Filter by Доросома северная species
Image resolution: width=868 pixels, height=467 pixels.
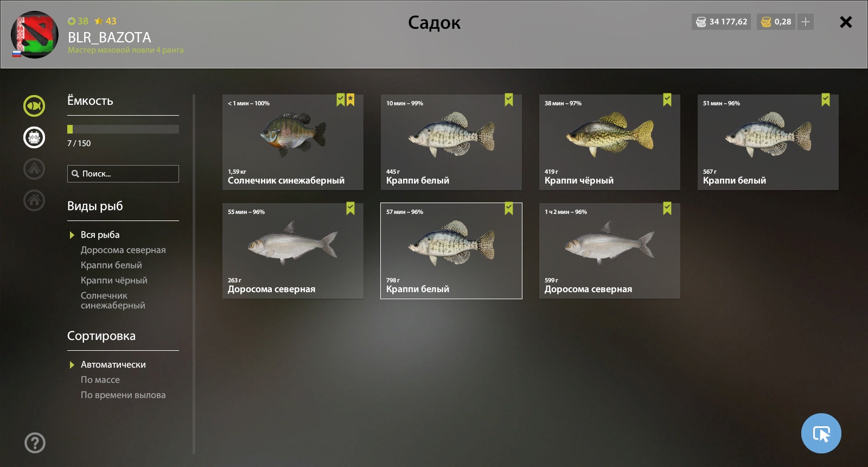coord(123,250)
